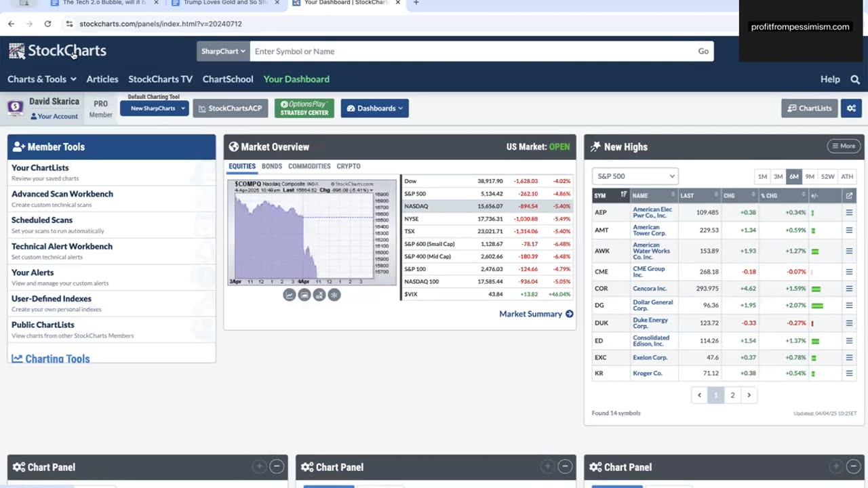Viewport: 868px width, 488px height.
Task: Sort New Highs by SYM column
Action: (x=610, y=196)
